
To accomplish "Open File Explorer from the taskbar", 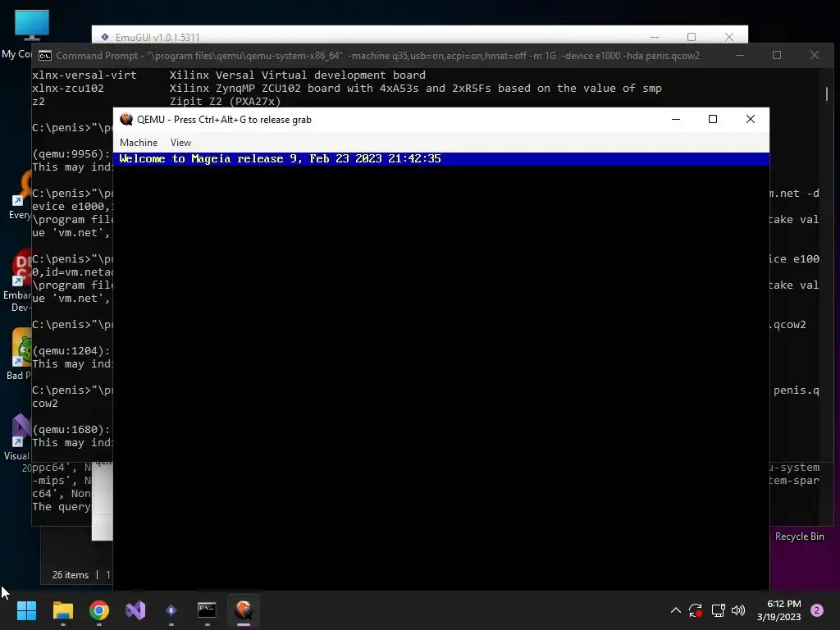I will (62, 610).
